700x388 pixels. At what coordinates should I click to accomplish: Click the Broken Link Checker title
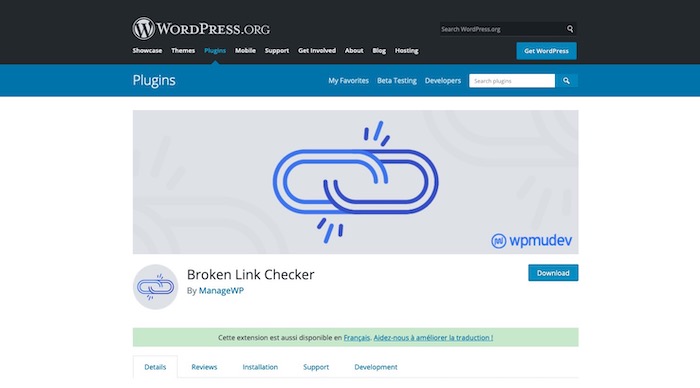[x=250, y=274]
